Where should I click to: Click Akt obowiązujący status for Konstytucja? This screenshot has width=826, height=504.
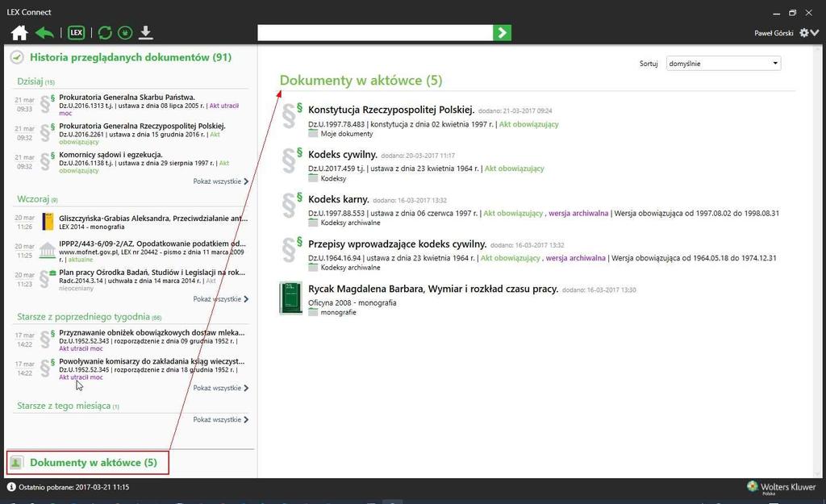[529, 124]
